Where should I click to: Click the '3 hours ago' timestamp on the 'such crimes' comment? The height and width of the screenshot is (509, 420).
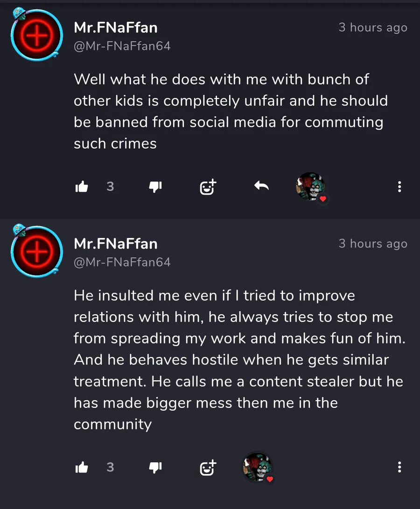point(373,28)
